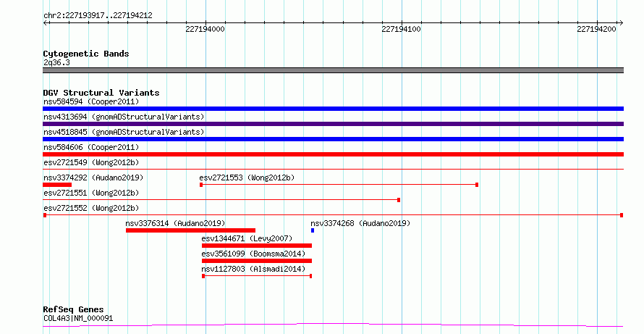Click the nsv584606 (Cooper2011) label
Image resolution: width=644 pixels, height=334 pixels.
(x=91, y=147)
